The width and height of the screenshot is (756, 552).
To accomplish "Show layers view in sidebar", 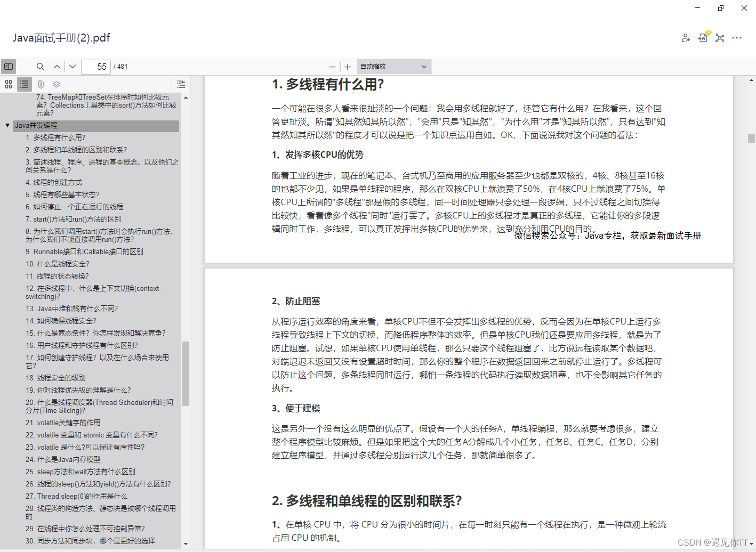I will (57, 84).
